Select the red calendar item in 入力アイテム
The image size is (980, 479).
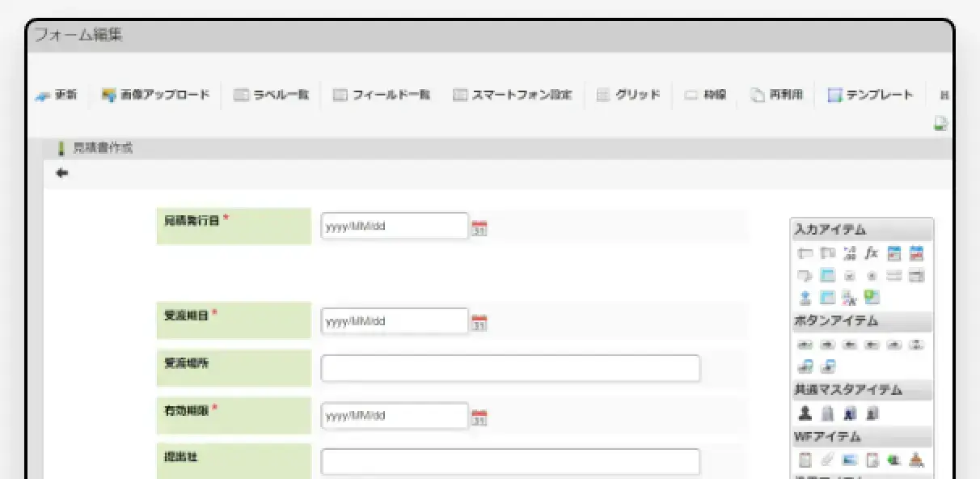coord(916,253)
